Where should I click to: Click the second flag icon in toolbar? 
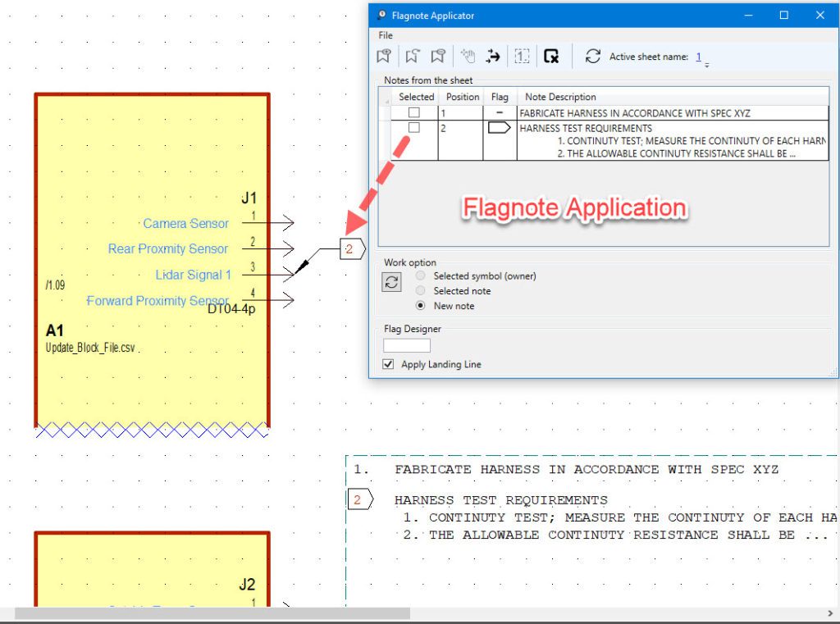coord(413,57)
